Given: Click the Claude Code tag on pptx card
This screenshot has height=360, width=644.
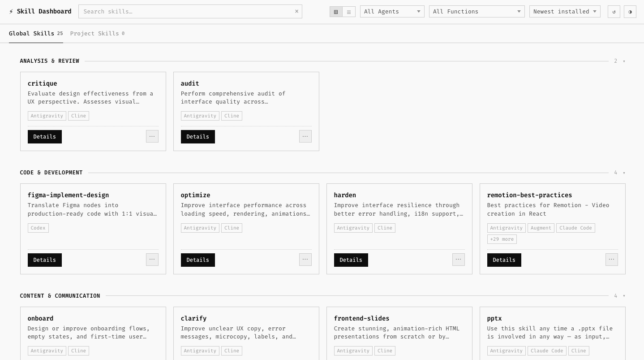Looking at the screenshot, I should click(x=547, y=351).
